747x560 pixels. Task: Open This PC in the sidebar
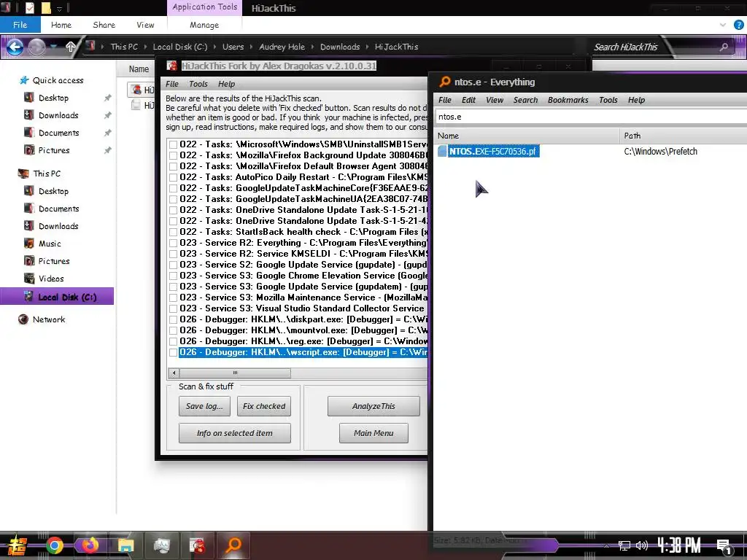[46, 174]
